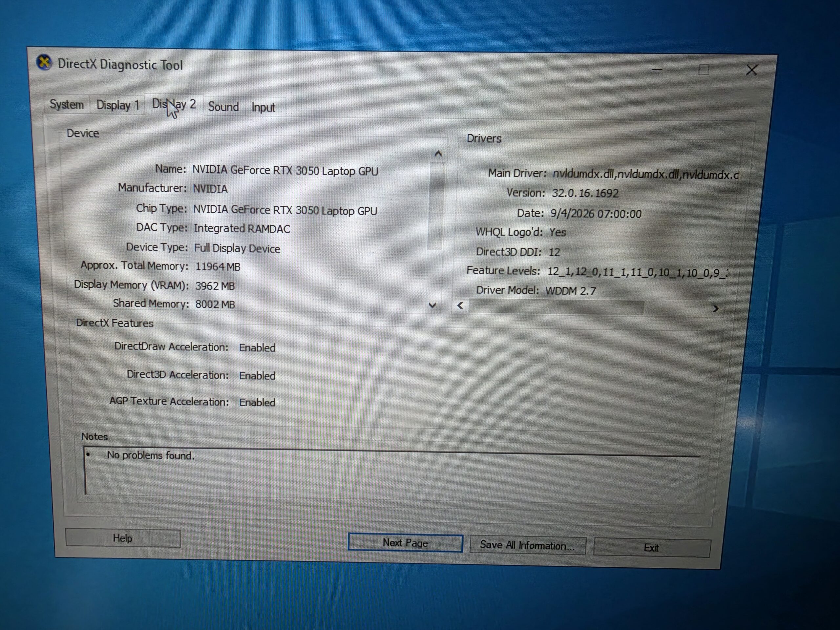This screenshot has width=840, height=630.
Task: Click Save All Information button
Action: (528, 545)
